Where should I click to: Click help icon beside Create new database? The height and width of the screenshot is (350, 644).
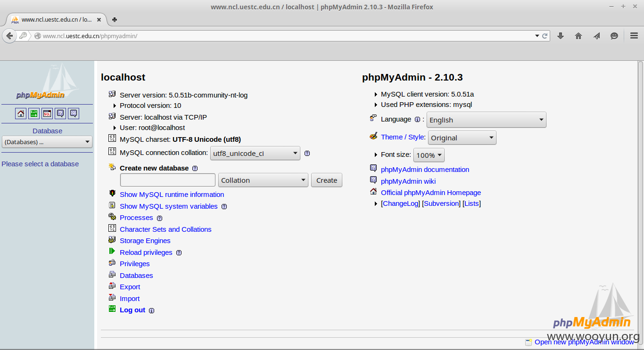click(195, 168)
